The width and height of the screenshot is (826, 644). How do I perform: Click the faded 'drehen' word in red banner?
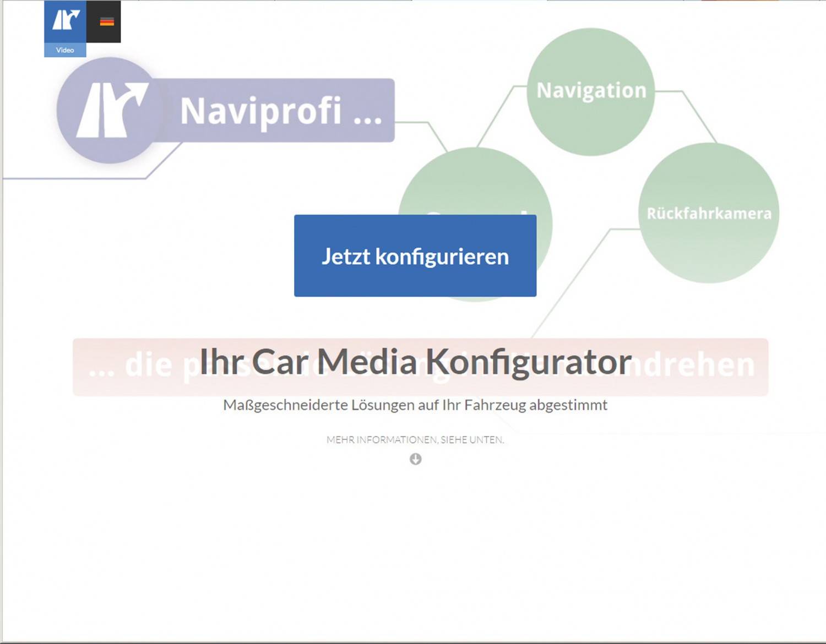click(699, 365)
